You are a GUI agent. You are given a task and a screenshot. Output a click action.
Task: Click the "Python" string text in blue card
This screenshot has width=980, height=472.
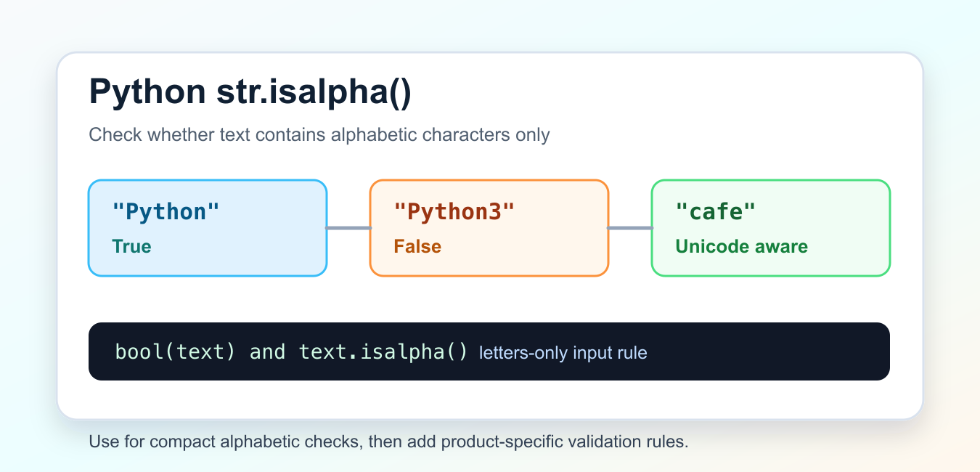(x=166, y=211)
